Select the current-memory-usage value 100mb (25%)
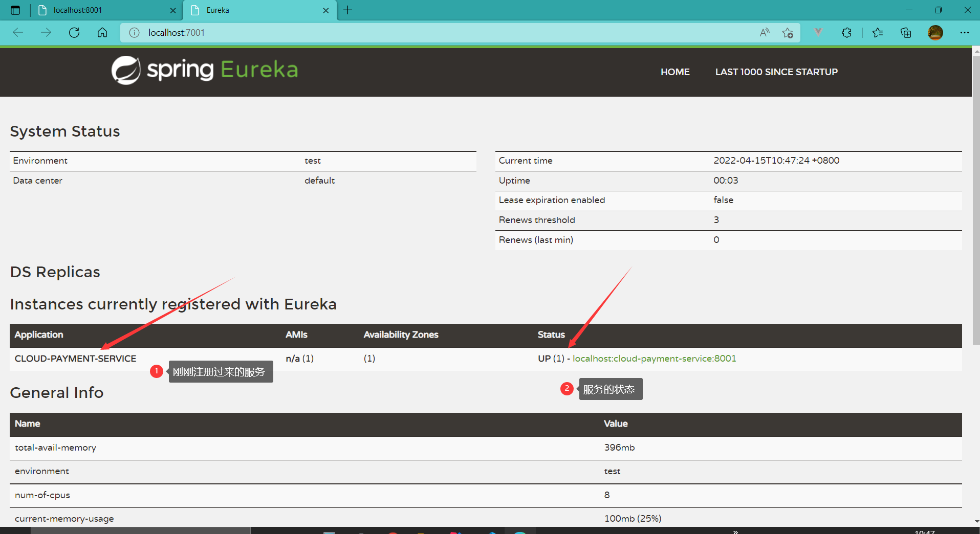Screen dimensions: 980x534 [633, 519]
